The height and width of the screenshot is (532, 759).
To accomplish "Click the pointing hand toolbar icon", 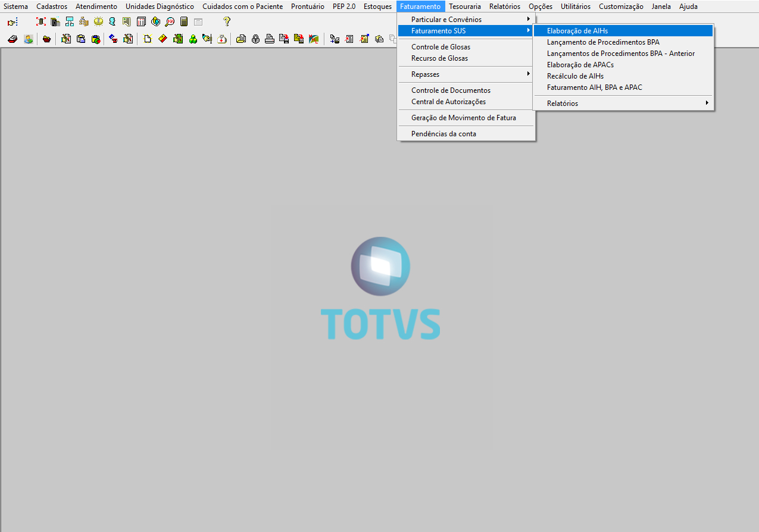I will 13,22.
